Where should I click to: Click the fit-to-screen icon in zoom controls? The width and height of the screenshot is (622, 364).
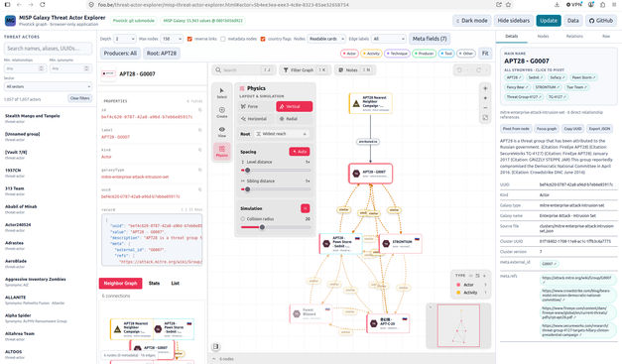coord(485,118)
